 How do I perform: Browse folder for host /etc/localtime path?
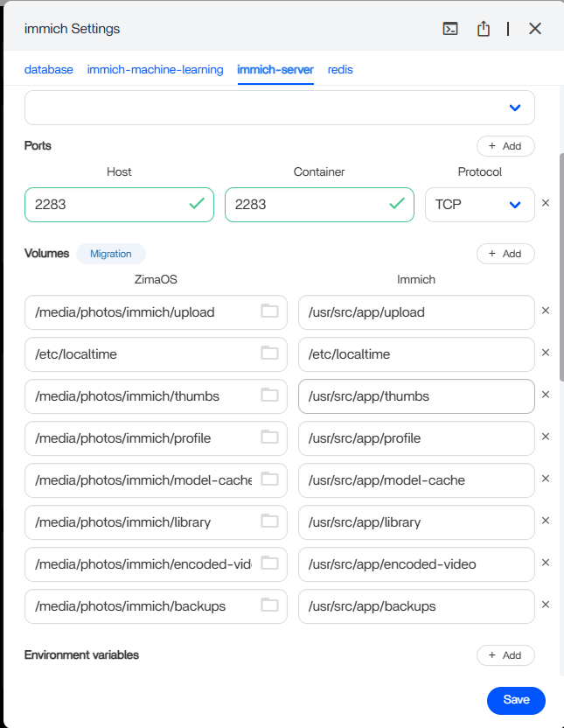click(269, 353)
